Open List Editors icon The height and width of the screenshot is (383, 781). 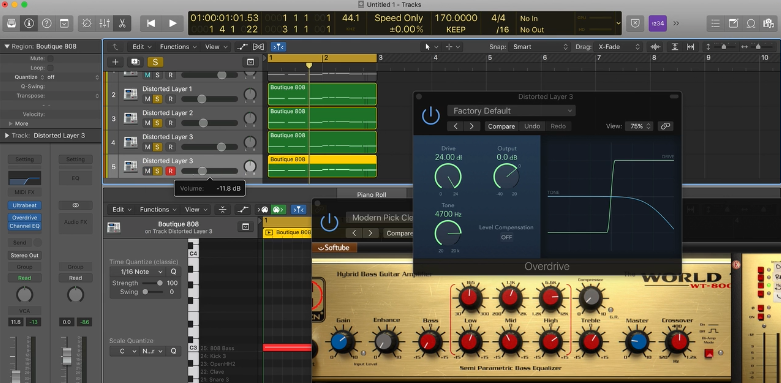[x=716, y=23]
